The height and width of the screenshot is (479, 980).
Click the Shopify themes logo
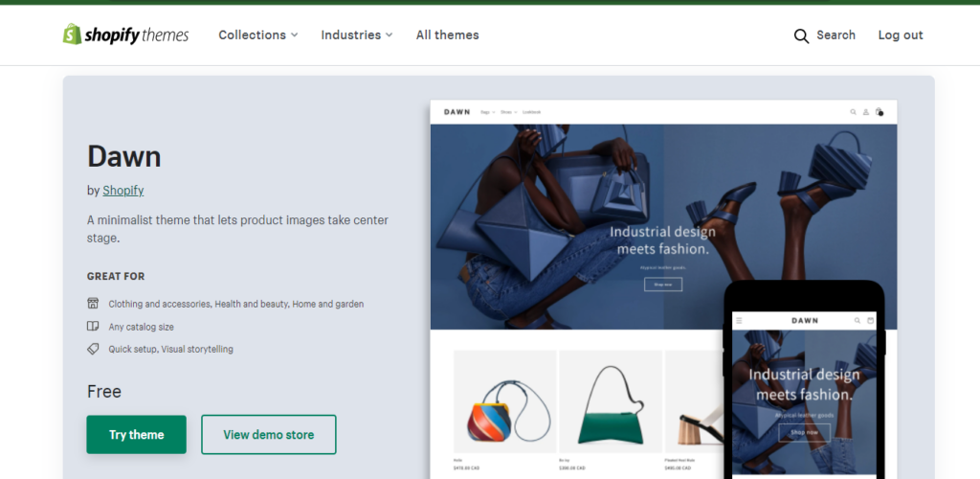[125, 34]
